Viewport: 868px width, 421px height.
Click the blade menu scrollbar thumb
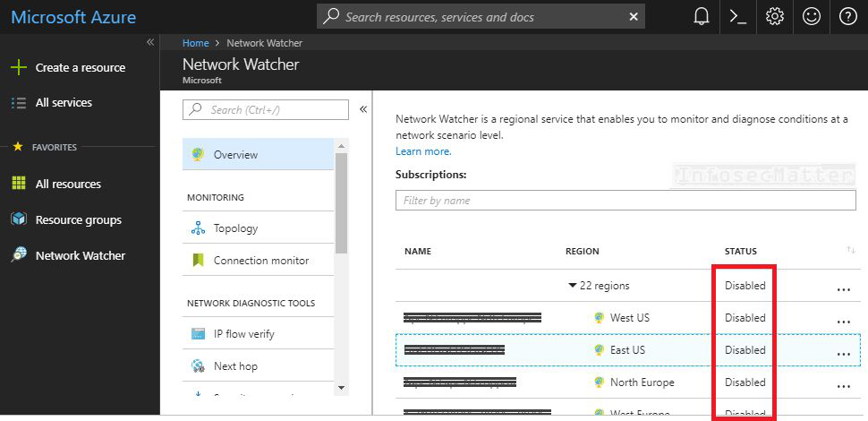(341, 202)
